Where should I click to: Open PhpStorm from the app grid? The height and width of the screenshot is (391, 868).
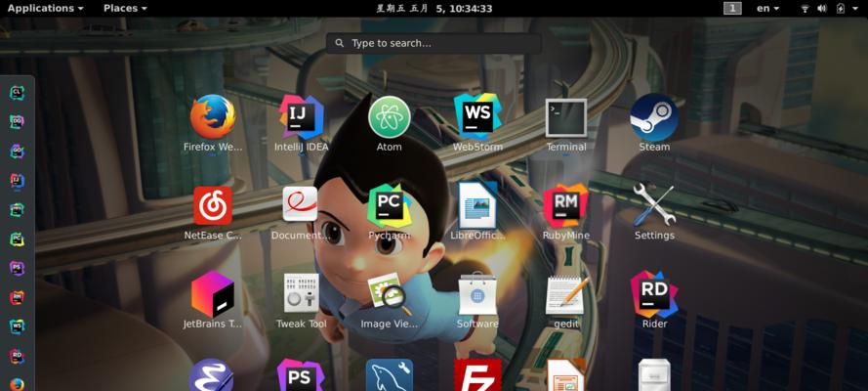pos(301,375)
